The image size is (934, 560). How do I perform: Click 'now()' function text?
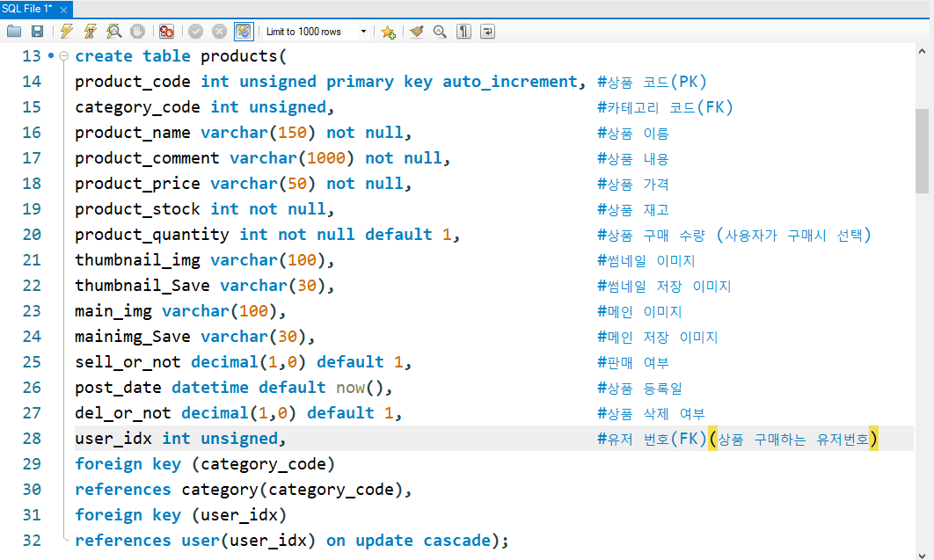(360, 388)
